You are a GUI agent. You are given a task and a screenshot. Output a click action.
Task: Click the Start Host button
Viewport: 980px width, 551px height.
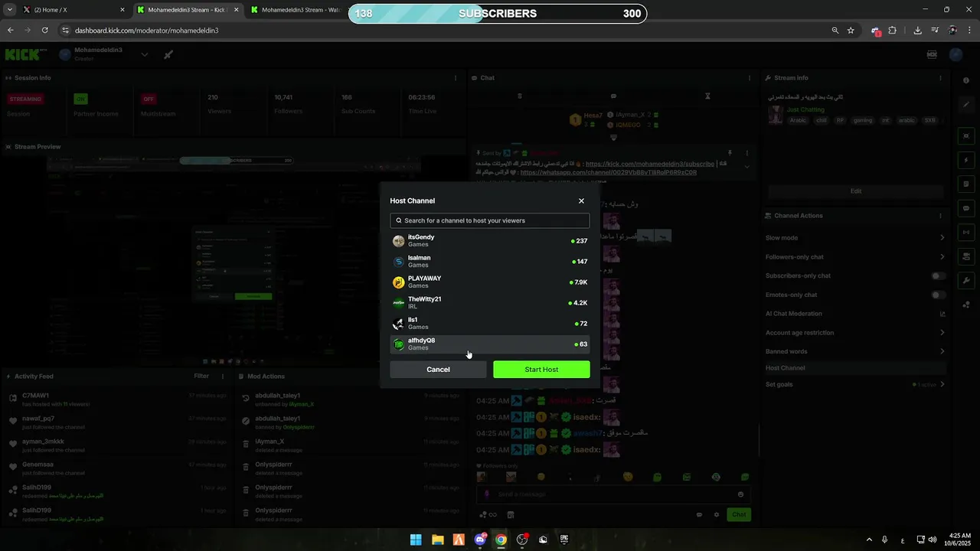pos(541,370)
